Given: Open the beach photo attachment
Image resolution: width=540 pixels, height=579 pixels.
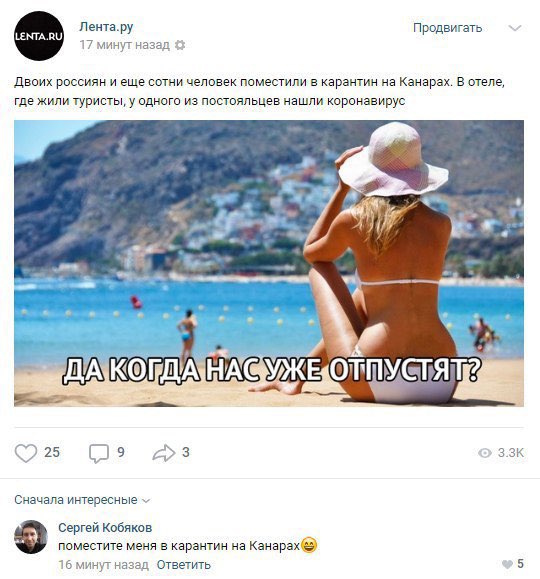Looking at the screenshot, I should pyautogui.click(x=269, y=263).
